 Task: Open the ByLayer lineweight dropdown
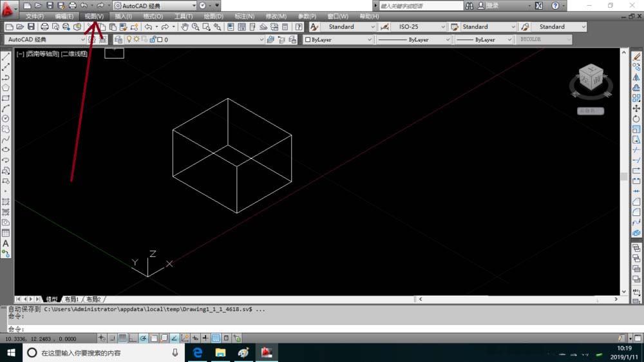click(484, 39)
